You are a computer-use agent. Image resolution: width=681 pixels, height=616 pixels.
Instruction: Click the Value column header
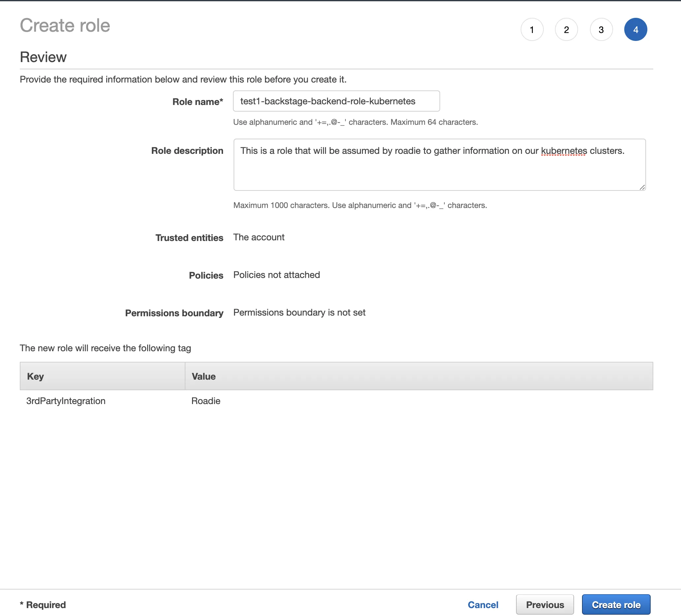pos(203,376)
